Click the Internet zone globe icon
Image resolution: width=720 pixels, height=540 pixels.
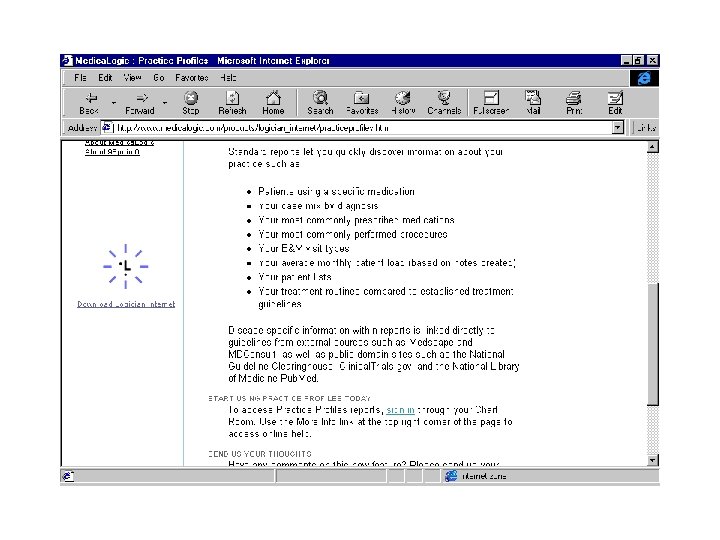click(x=451, y=476)
